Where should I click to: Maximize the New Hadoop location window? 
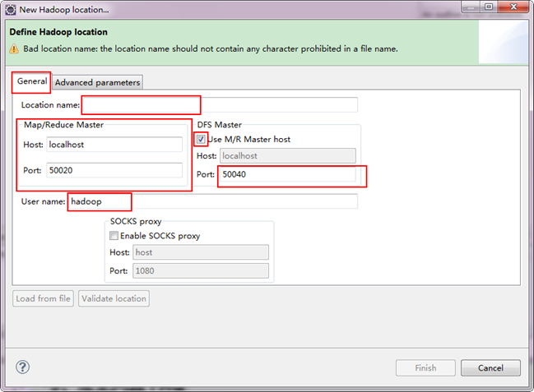point(489,7)
